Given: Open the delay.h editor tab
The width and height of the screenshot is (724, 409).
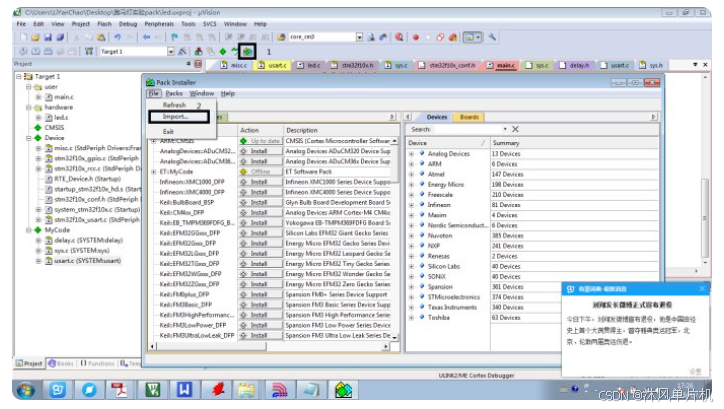Looking at the screenshot, I should pyautogui.click(x=574, y=66).
